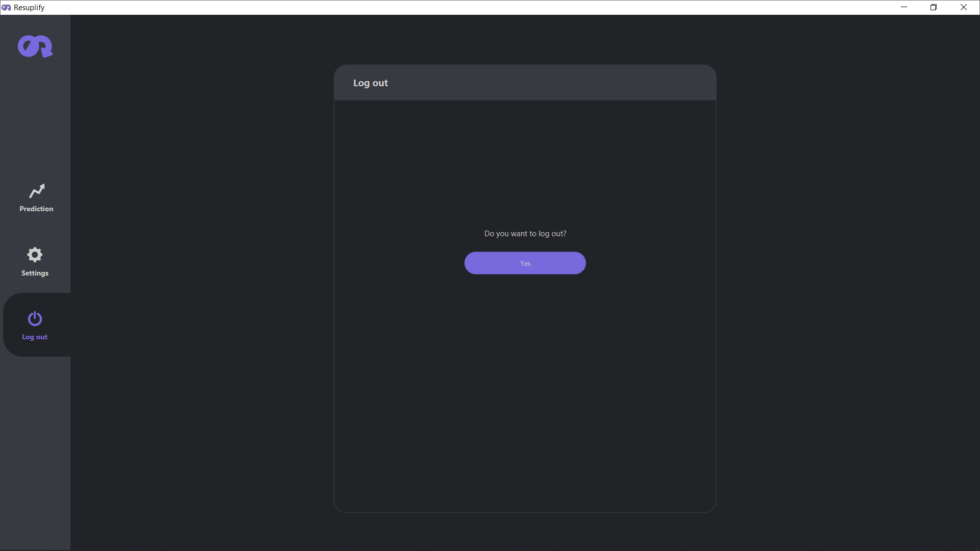Click the Log out panel header bar
980x551 pixels.
(561, 83)
